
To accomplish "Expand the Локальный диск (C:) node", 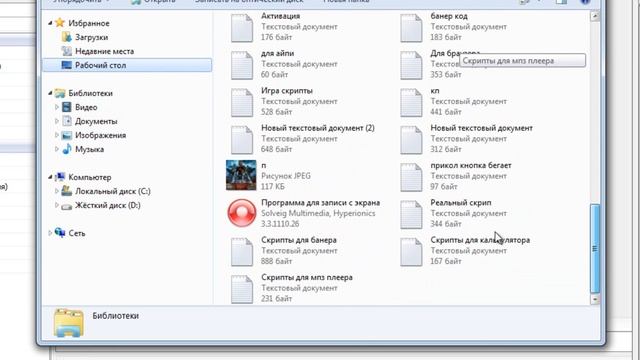I will [x=57, y=191].
